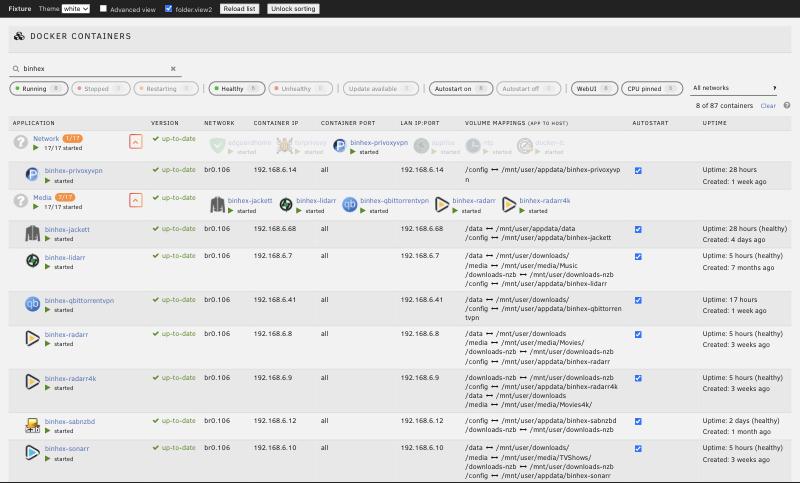800x483 pixels.
Task: Toggle the Running filter chip
Action: point(39,88)
